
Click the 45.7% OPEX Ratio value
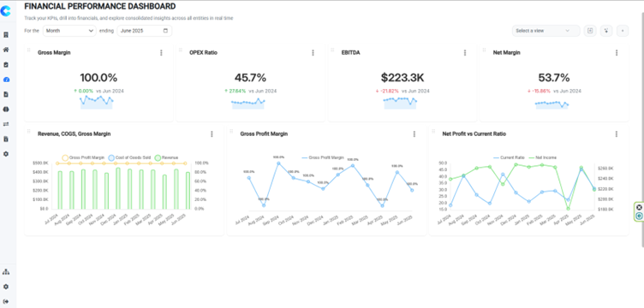pyautogui.click(x=250, y=78)
